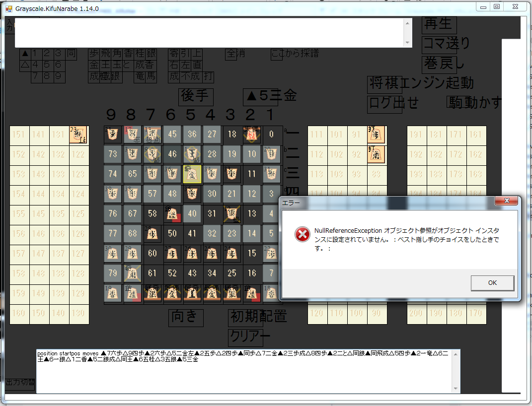The image size is (532, 406).
Task: Click the 後手 turn button
Action: point(196,97)
